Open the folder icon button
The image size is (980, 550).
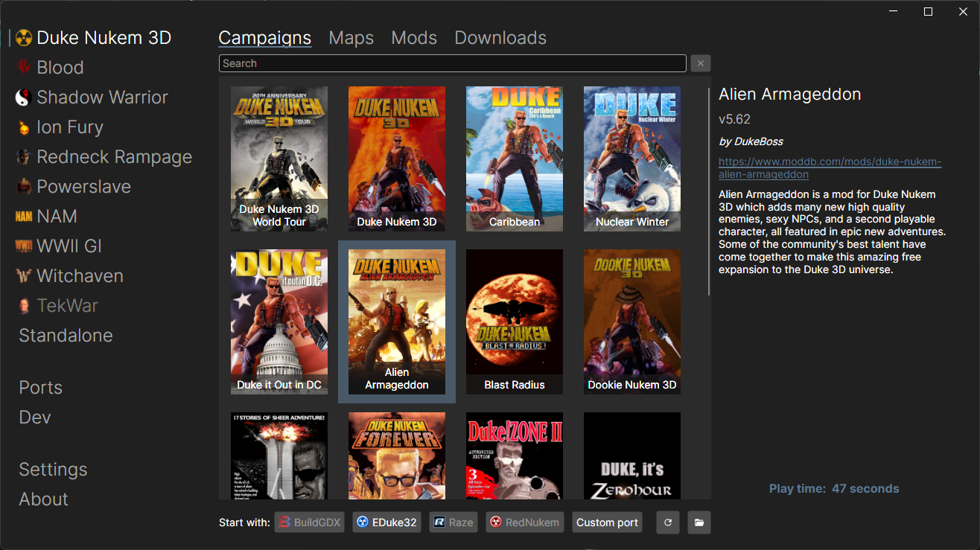[699, 522]
